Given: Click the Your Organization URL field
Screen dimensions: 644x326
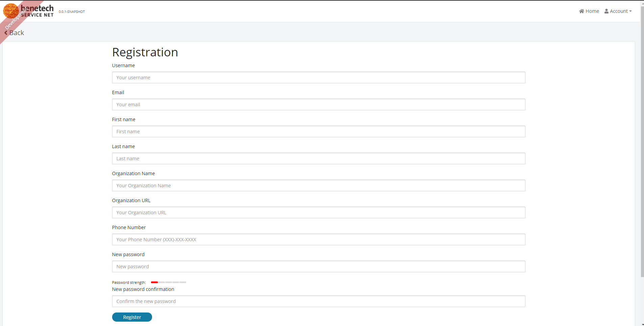Looking at the screenshot, I should tap(318, 212).
